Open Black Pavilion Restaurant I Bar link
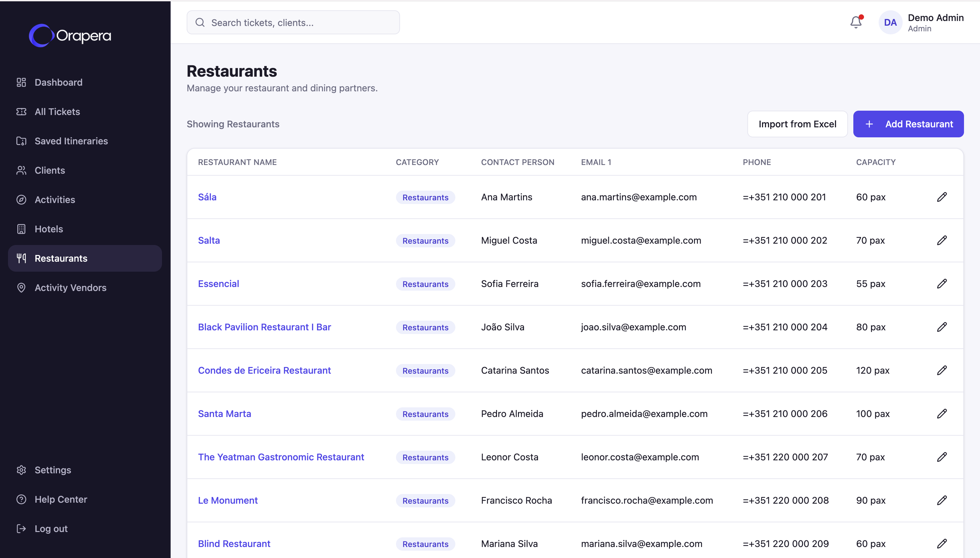Viewport: 980px width, 558px height. pos(264,327)
